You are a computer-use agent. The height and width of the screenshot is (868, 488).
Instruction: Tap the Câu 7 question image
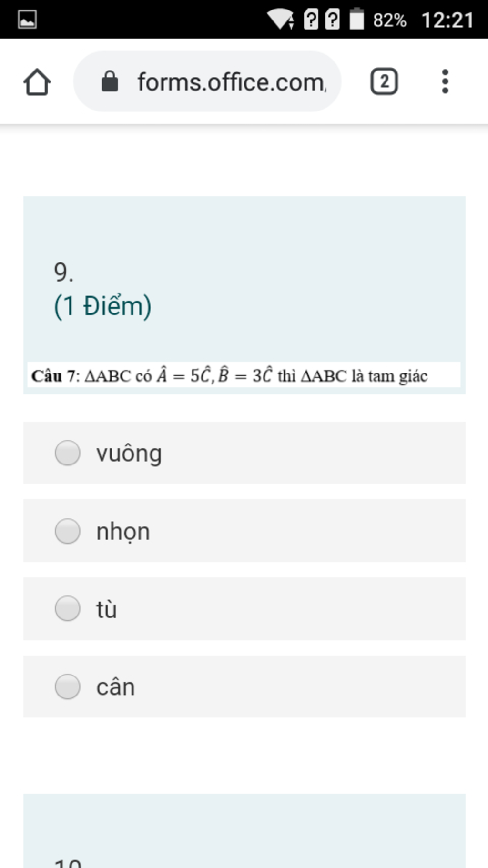pyautogui.click(x=244, y=375)
